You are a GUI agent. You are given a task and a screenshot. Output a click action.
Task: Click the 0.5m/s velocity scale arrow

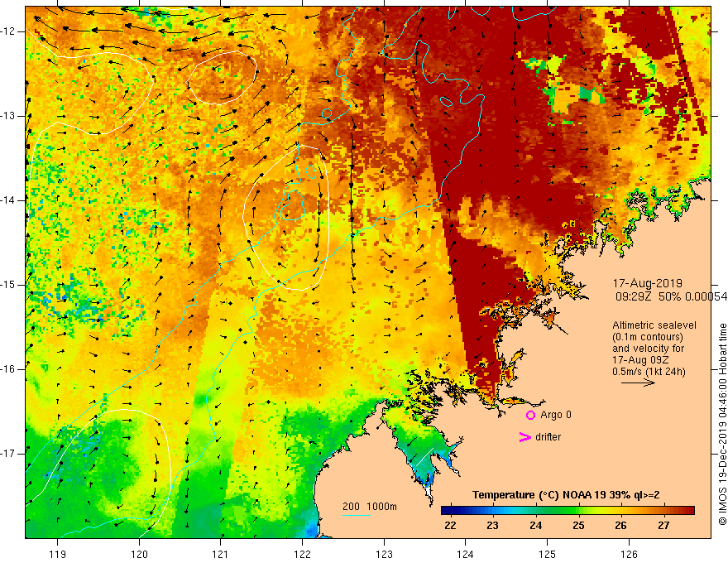638,383
